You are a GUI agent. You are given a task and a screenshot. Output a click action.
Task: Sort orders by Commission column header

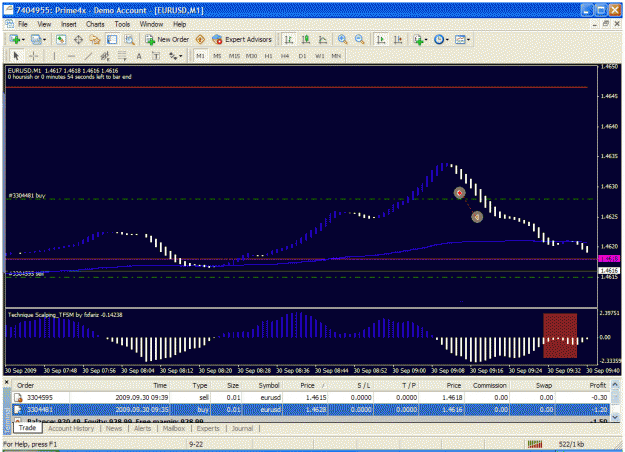[489, 385]
